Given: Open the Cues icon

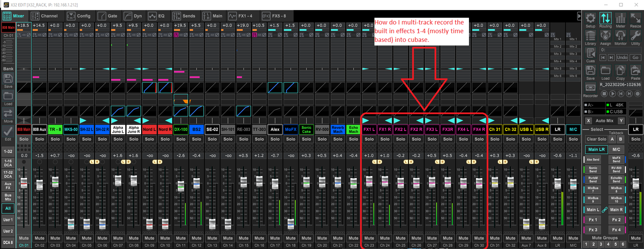Looking at the screenshot, I should coord(591,55).
